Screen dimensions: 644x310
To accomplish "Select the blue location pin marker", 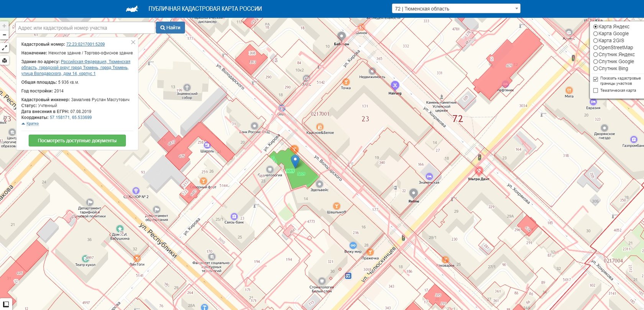I will pyautogui.click(x=295, y=161).
